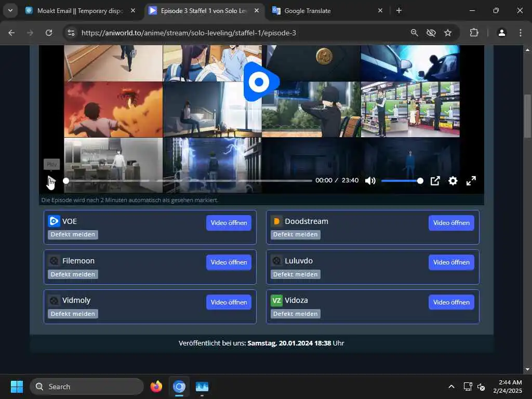Image resolution: width=532 pixels, height=399 pixels.
Task: Close the Episode 3 Solo Leveling tab
Action: tap(257, 10)
